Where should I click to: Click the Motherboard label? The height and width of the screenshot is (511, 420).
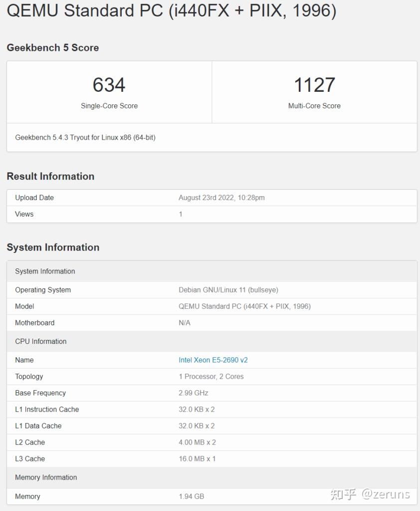tap(34, 323)
